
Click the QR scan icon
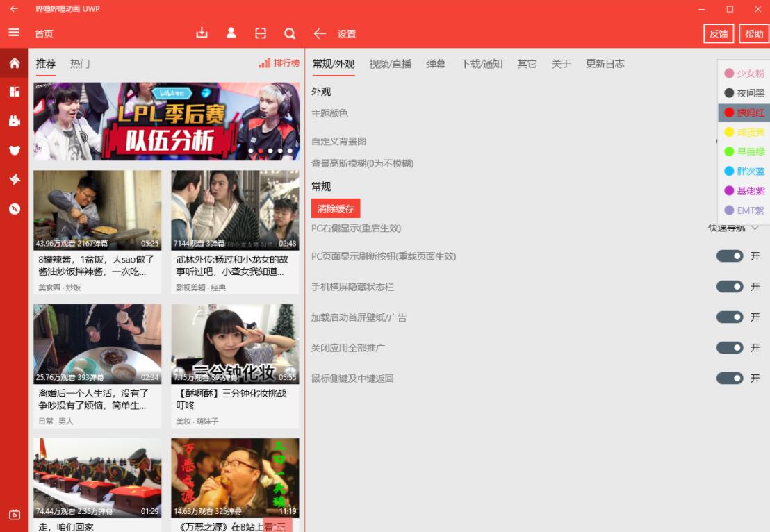[x=261, y=33]
